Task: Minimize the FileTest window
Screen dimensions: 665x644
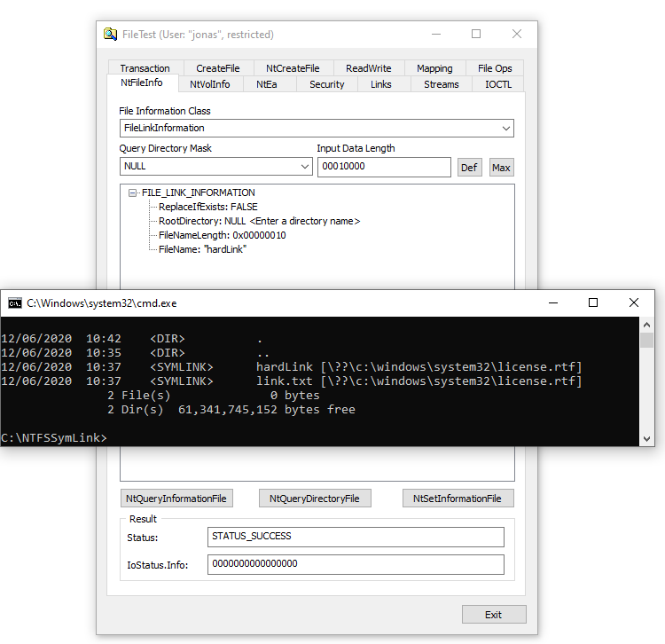Action: (x=436, y=34)
